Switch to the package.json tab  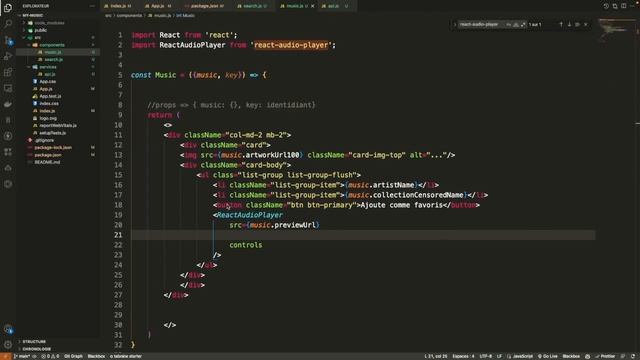[x=205, y=6]
